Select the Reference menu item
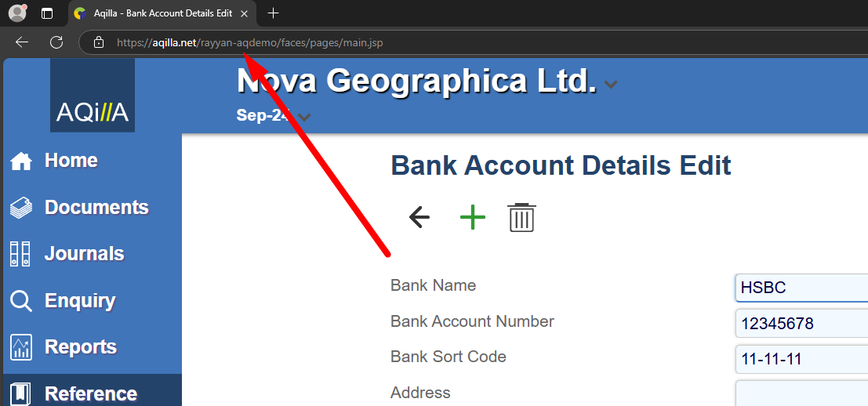The image size is (868, 406). (91, 393)
